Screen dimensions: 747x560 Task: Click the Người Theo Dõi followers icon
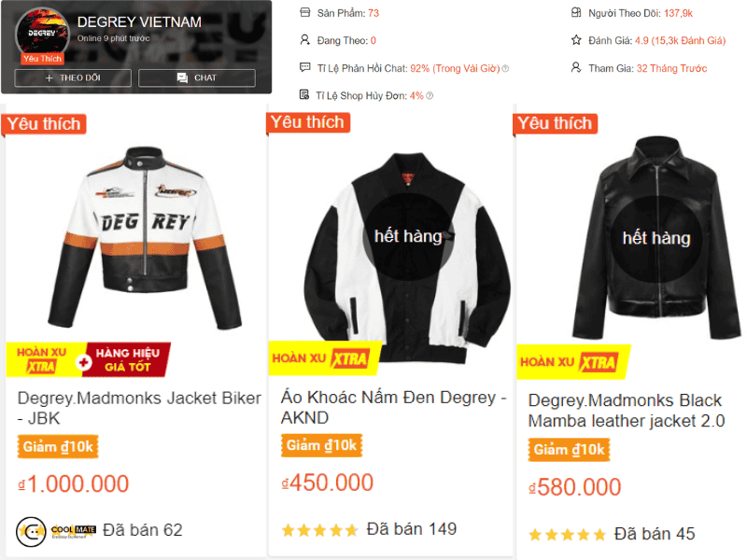[576, 12]
